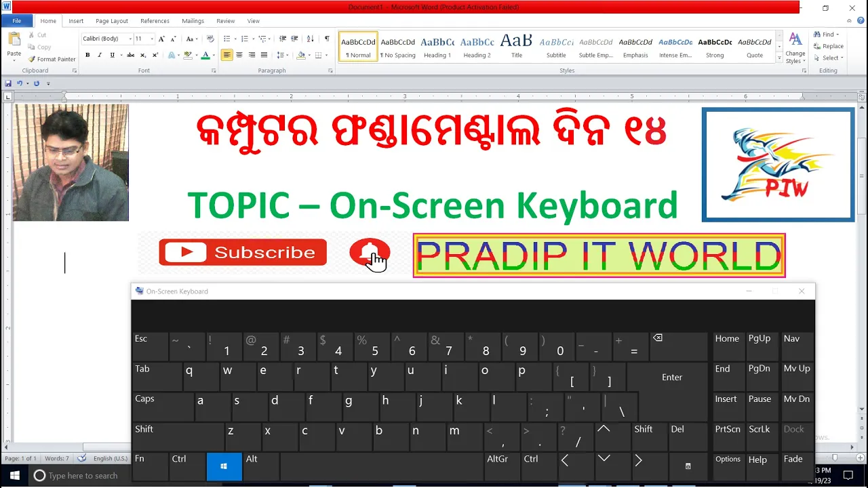868x488 pixels.
Task: Toggle Show/Hide paragraph marks
Action: point(327,39)
